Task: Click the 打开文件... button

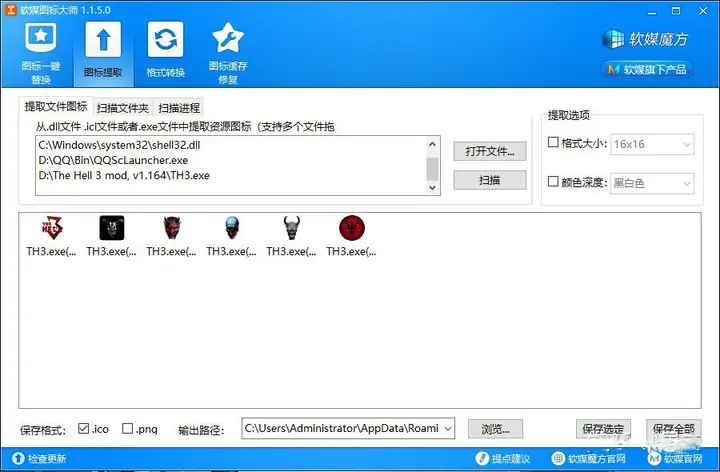Action: point(490,152)
